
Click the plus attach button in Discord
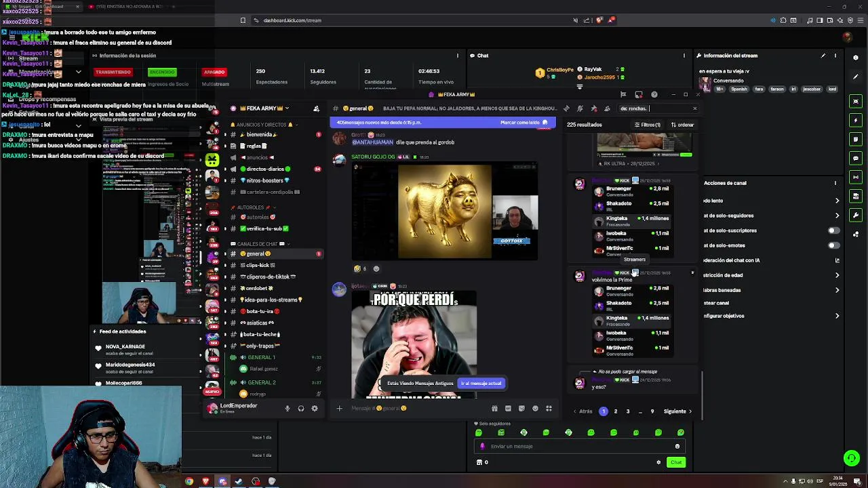pos(340,408)
